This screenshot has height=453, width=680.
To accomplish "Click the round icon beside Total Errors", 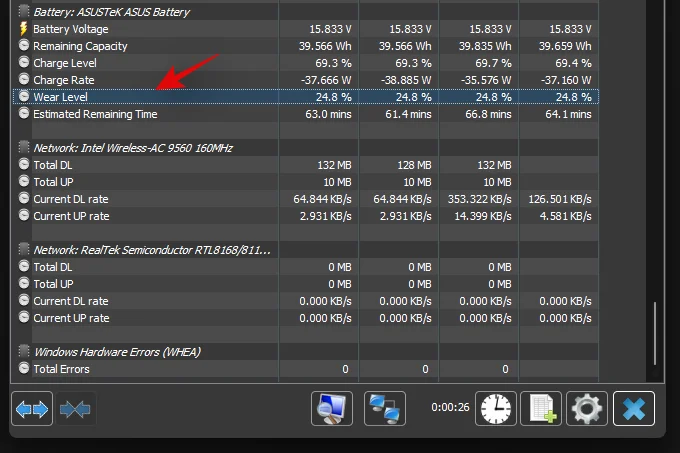I will point(24,368).
